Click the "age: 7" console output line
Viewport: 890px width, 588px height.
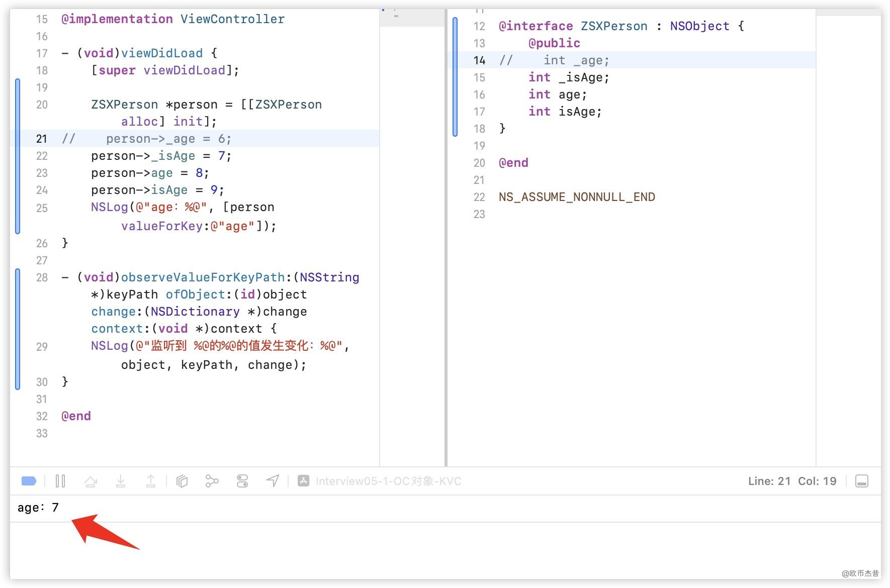pyautogui.click(x=38, y=508)
